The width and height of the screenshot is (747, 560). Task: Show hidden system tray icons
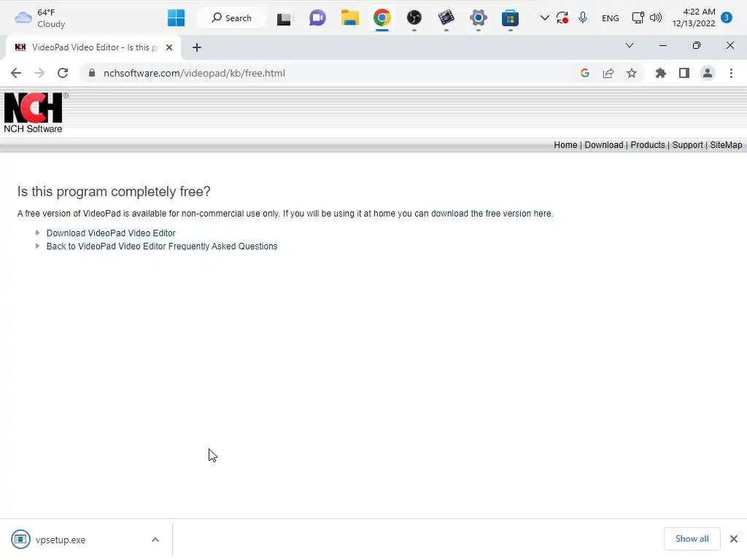[544, 18]
